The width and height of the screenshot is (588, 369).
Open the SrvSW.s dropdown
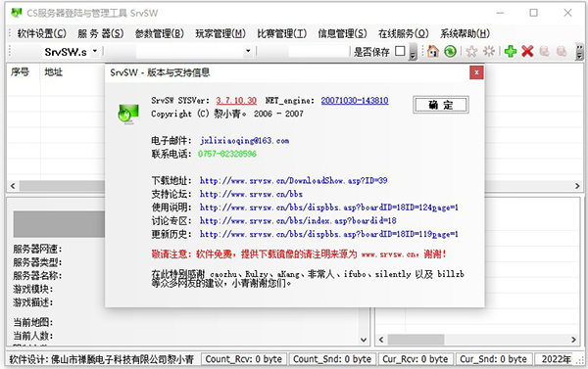[x=95, y=51]
